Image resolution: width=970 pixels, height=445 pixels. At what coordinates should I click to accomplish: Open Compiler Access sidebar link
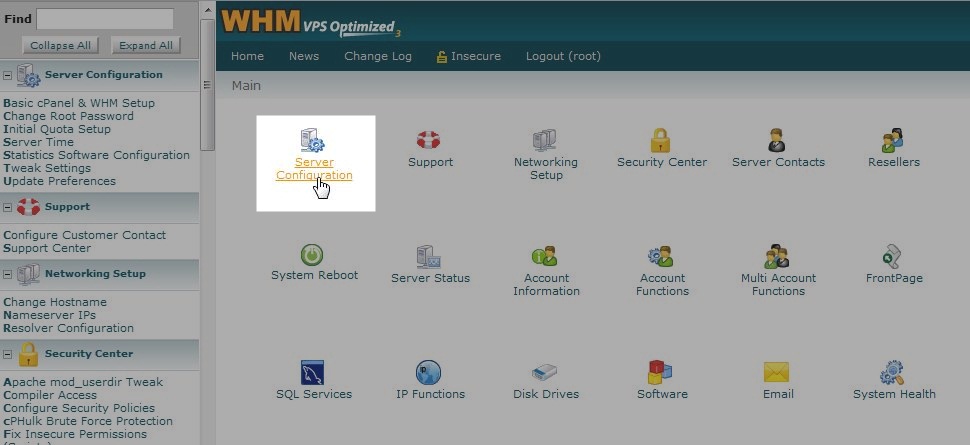tap(50, 395)
